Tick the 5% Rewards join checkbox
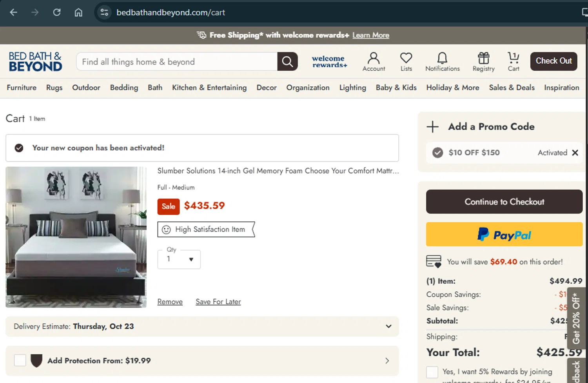This screenshot has width=588, height=383. click(x=432, y=372)
